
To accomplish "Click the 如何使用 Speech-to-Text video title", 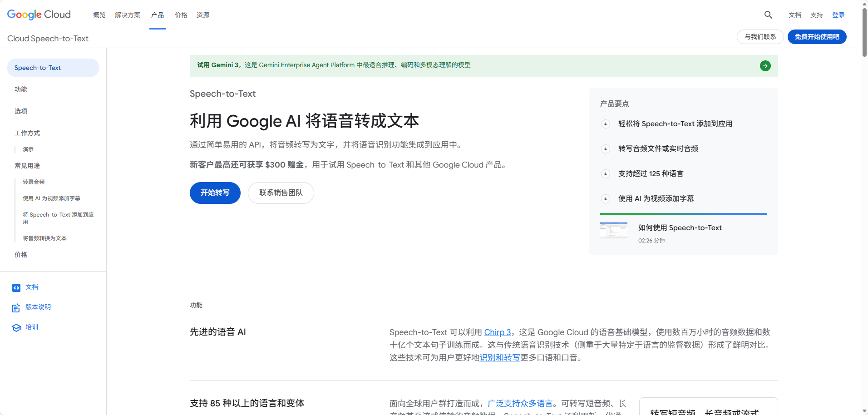I will coord(680,228).
